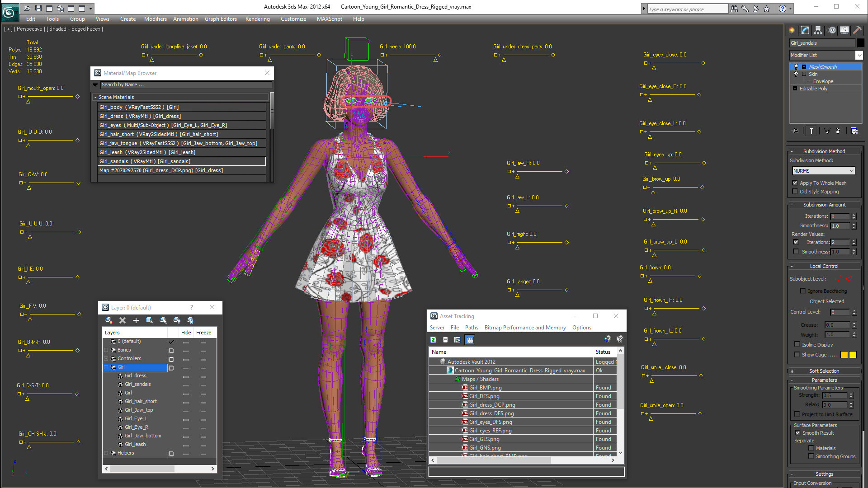The width and height of the screenshot is (868, 488).
Task: Open the Modifier List dropdown
Action: click(x=859, y=55)
